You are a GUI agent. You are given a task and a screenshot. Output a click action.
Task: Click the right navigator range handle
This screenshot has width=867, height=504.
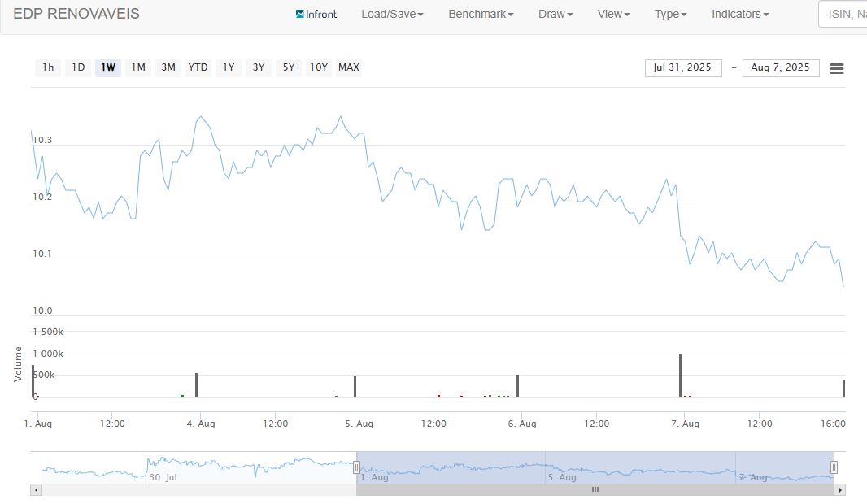click(834, 467)
